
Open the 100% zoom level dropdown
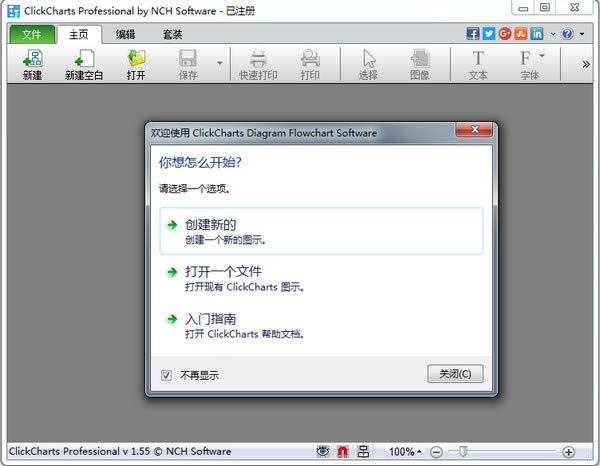point(406,452)
